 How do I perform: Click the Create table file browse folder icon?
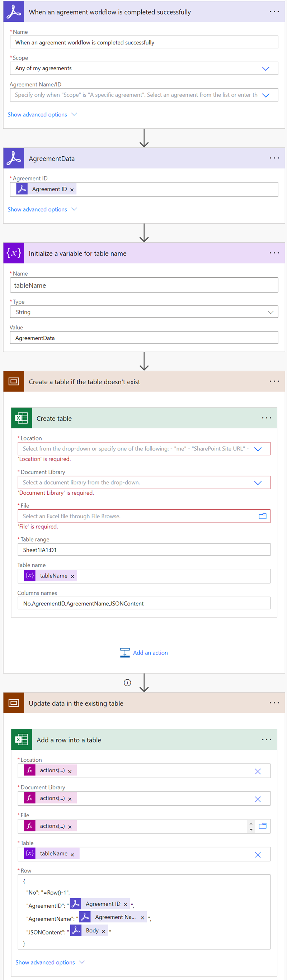click(x=262, y=516)
